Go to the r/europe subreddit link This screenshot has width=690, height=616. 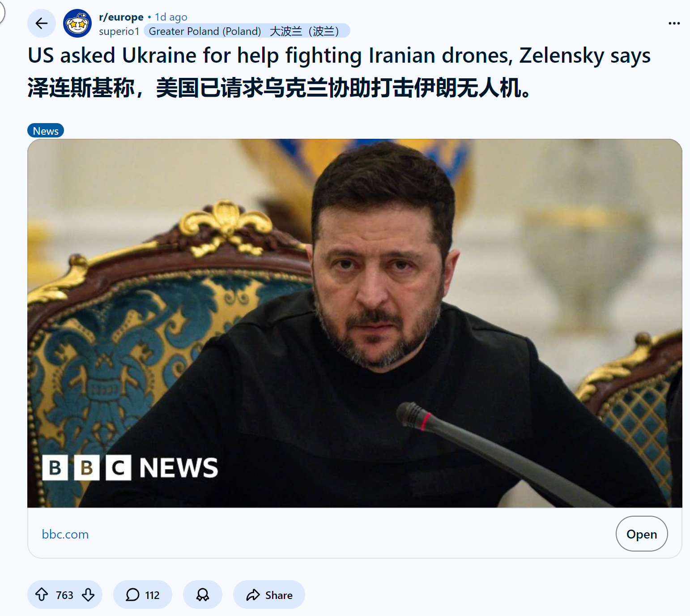point(121,17)
